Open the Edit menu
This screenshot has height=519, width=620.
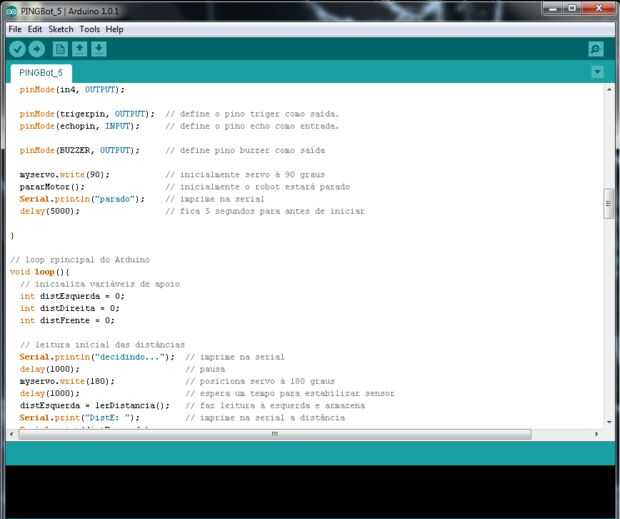tap(35, 29)
